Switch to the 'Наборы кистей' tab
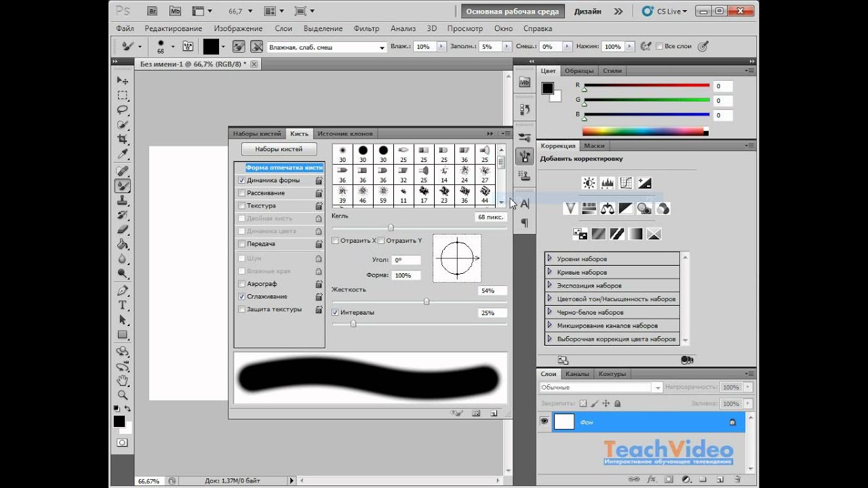The height and width of the screenshot is (488, 868). coord(257,134)
